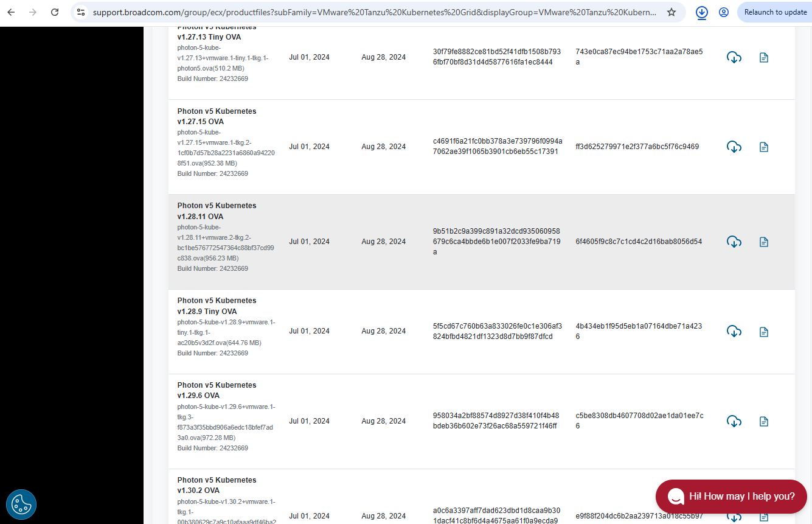Download the v1.27.15 OVA file
Image resolution: width=812 pixels, height=524 pixels.
tap(734, 147)
